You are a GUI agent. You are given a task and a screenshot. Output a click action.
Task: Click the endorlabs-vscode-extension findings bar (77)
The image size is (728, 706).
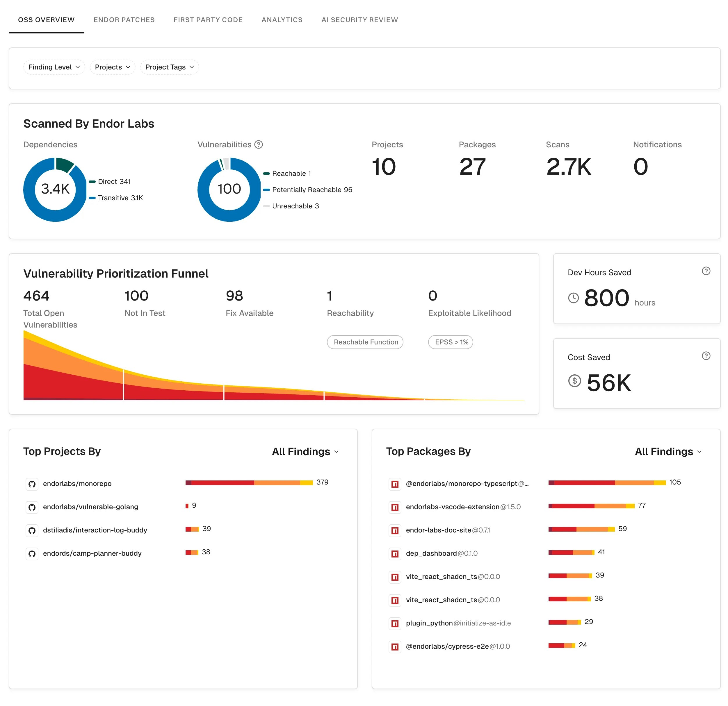pyautogui.click(x=591, y=506)
